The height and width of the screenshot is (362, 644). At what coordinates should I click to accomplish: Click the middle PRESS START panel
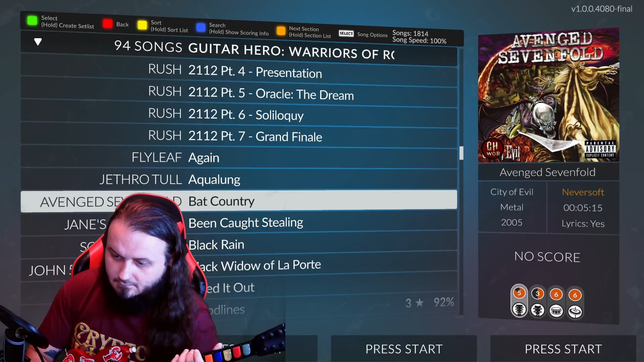(404, 349)
